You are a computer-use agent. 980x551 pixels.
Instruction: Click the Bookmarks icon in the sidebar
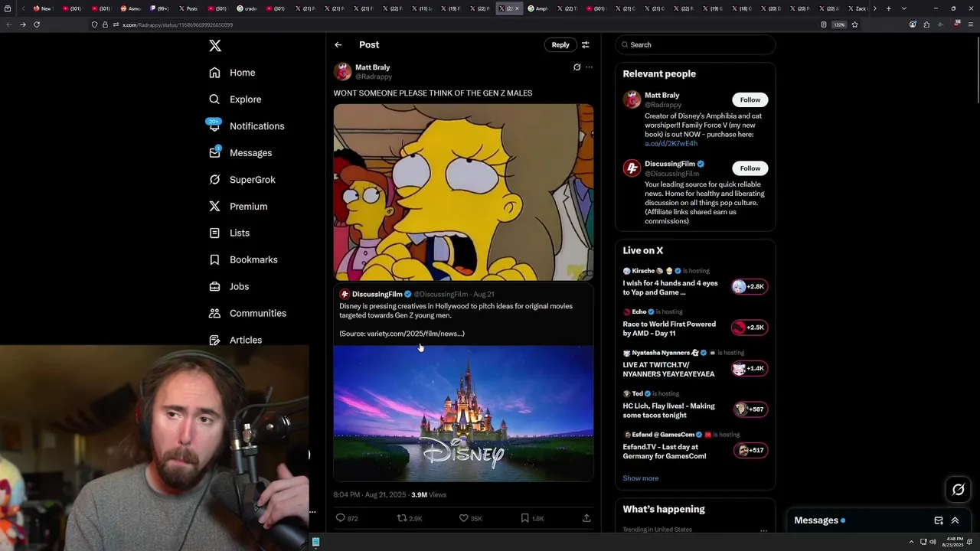point(215,259)
